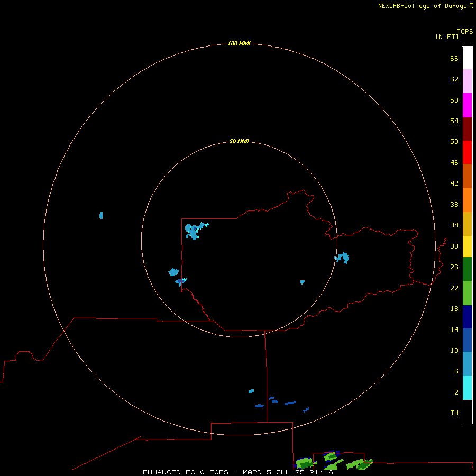Click the white 66 kft color swatch
This screenshot has width=476, height=476.
(467, 58)
